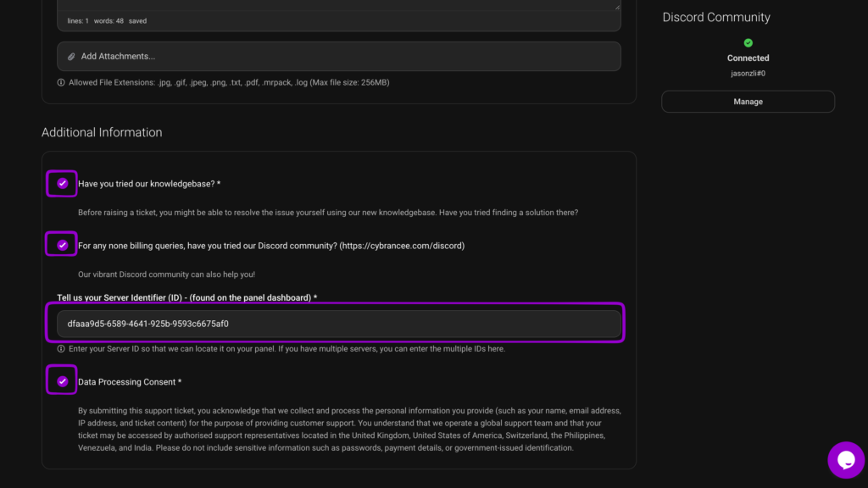Image resolution: width=868 pixels, height=488 pixels.
Task: Click the 'Tell us your Server Identifier (ID)' label
Action: pyautogui.click(x=187, y=297)
